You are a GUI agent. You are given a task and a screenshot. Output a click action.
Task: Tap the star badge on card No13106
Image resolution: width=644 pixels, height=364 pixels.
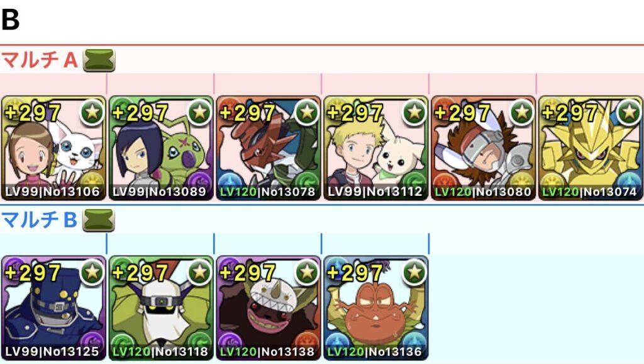[92, 112]
